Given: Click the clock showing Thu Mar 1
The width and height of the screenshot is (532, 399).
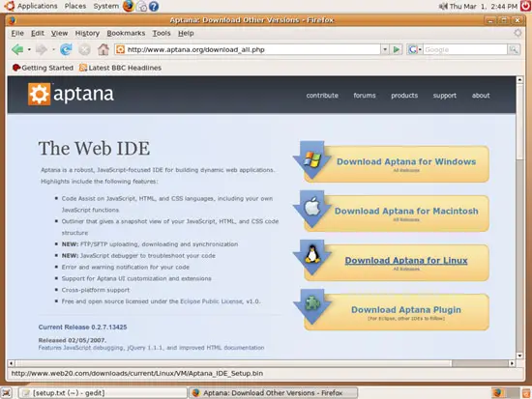Looking at the screenshot, I should (483, 6).
